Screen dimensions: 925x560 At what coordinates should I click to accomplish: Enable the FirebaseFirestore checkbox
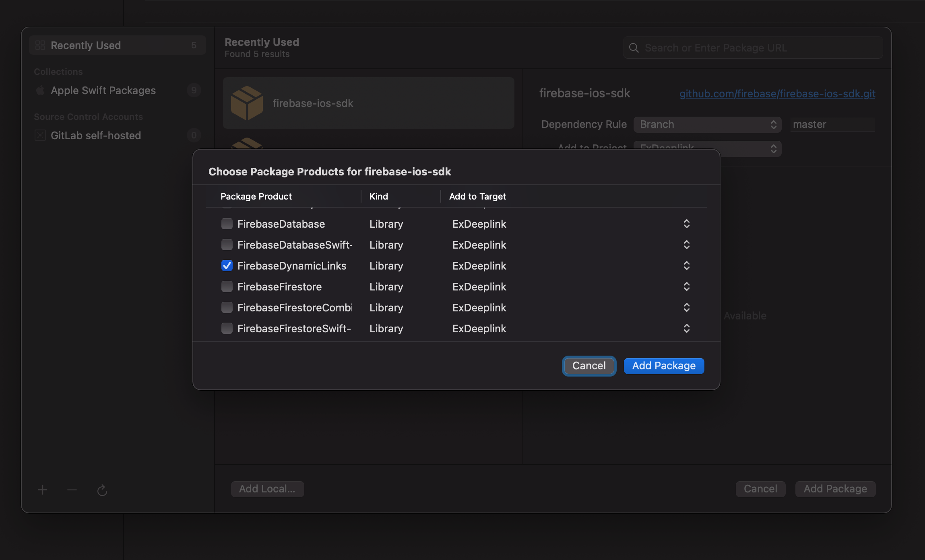(227, 286)
